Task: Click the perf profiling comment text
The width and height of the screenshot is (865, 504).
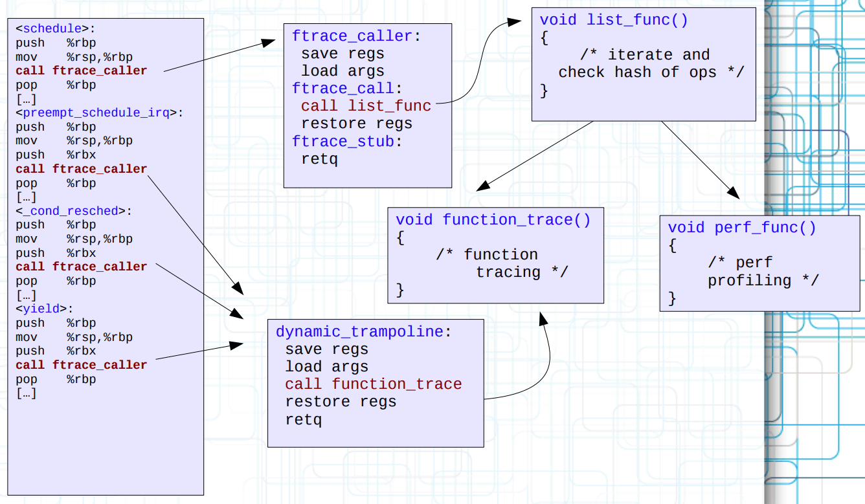Action: (762, 272)
